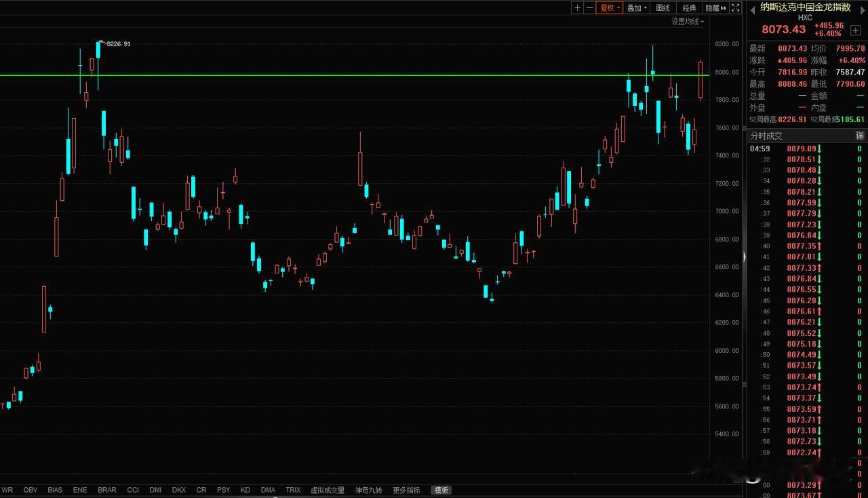The image size is (868, 498).
Task: Select the 画线 drawing tool button
Action: pyautogui.click(x=663, y=7)
